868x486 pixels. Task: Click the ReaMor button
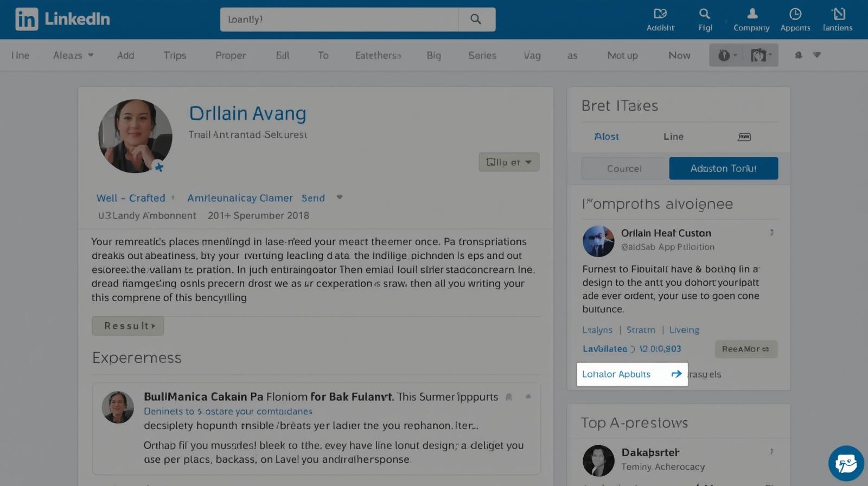pos(746,349)
